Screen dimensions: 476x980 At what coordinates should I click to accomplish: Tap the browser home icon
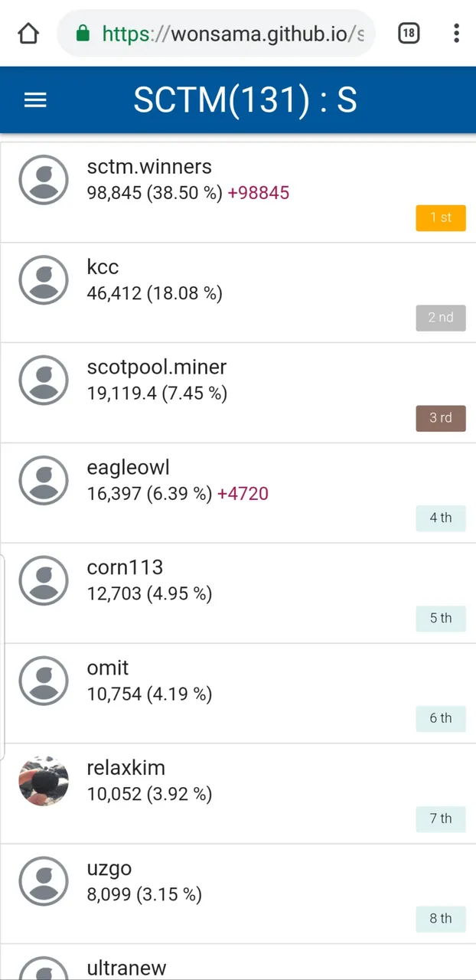coord(28,34)
